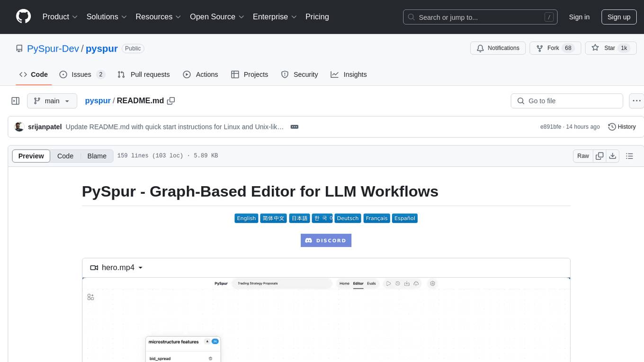Toggle the file tree side panel
Viewport: 644px width, 362px height.
point(16,101)
